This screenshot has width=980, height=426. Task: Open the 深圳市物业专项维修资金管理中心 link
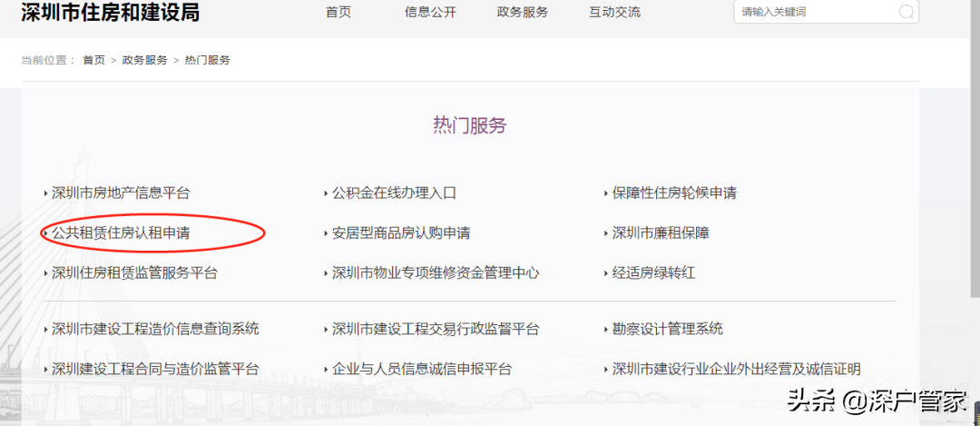[x=436, y=272]
